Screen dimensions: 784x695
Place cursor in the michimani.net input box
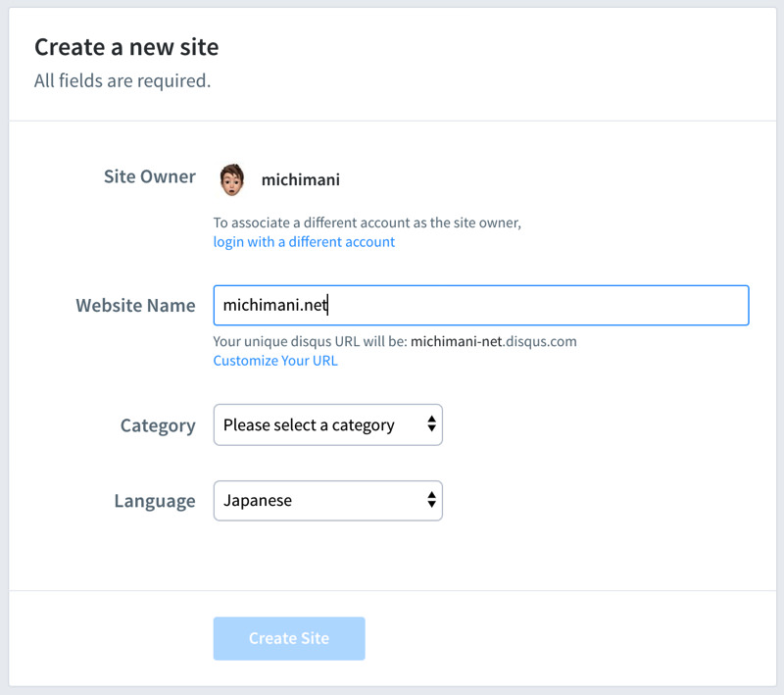480,305
